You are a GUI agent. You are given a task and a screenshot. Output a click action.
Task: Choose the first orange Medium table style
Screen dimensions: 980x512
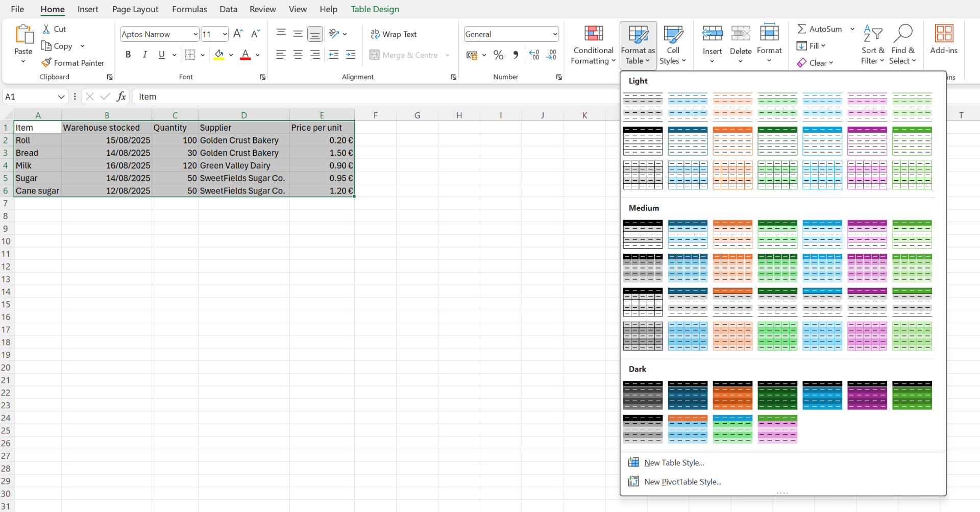[x=732, y=234]
